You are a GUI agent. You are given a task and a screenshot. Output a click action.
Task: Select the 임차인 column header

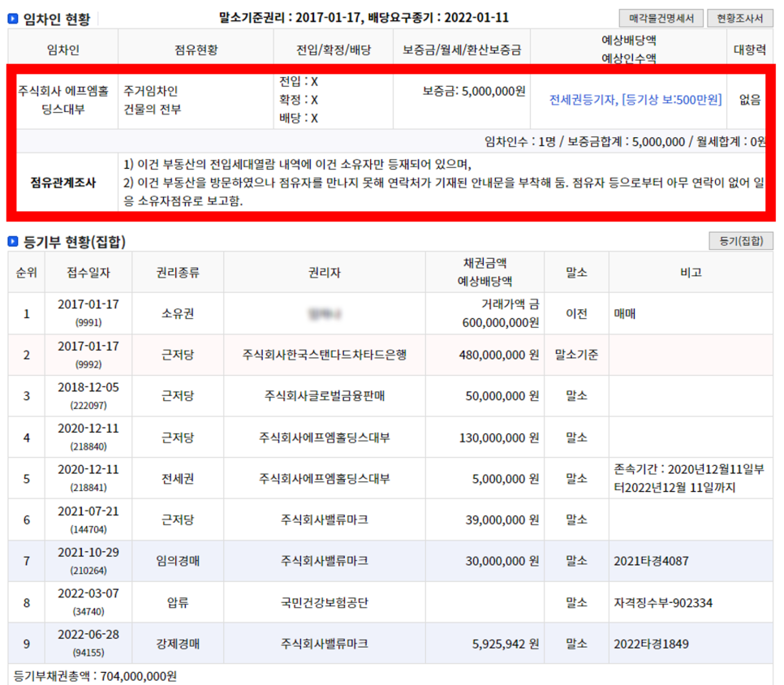[x=63, y=50]
